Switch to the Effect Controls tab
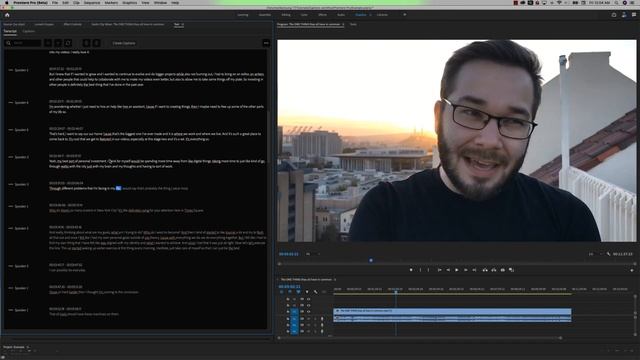The width and height of the screenshot is (640, 360). 73,24
